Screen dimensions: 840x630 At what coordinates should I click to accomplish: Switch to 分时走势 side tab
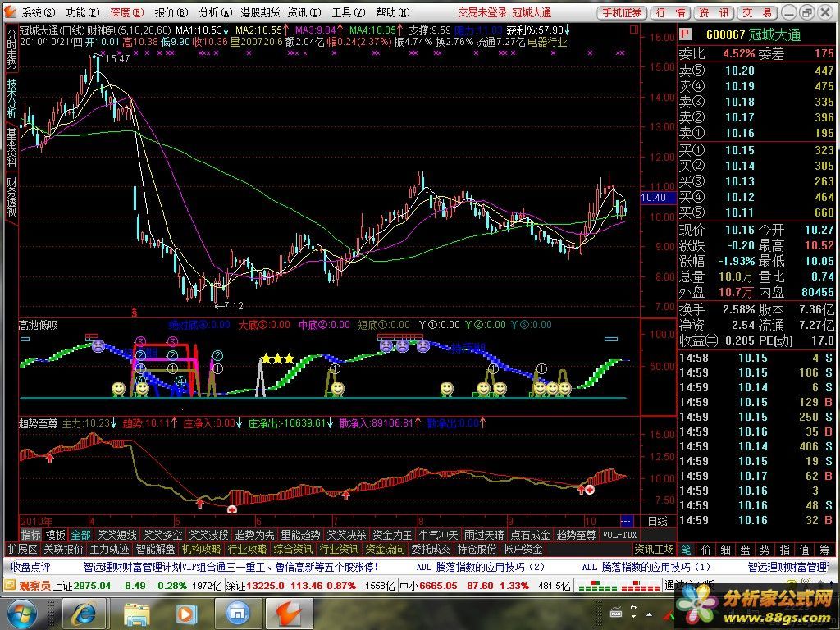[x=11, y=48]
